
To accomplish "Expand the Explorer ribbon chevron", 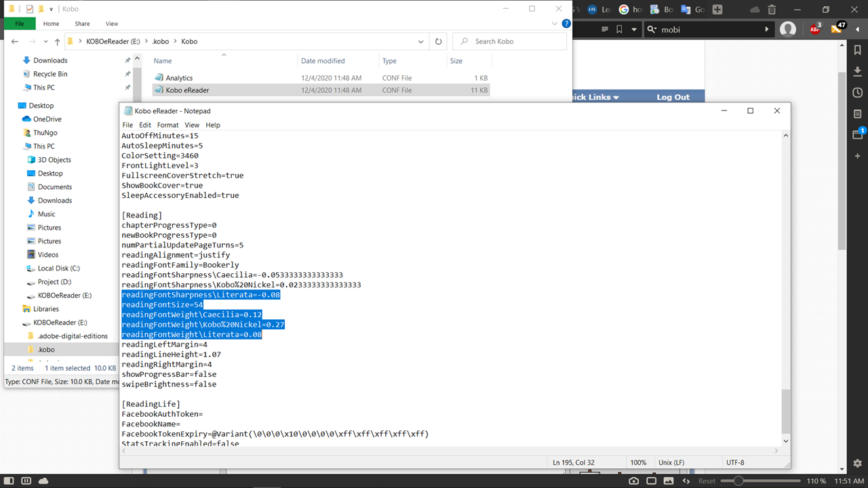I will click(556, 24).
